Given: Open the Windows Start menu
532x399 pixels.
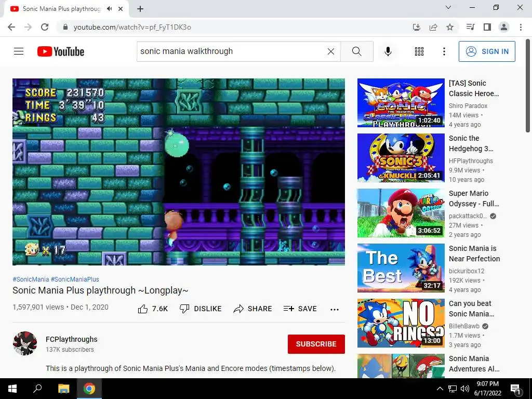Looking at the screenshot, I should [x=12, y=389].
